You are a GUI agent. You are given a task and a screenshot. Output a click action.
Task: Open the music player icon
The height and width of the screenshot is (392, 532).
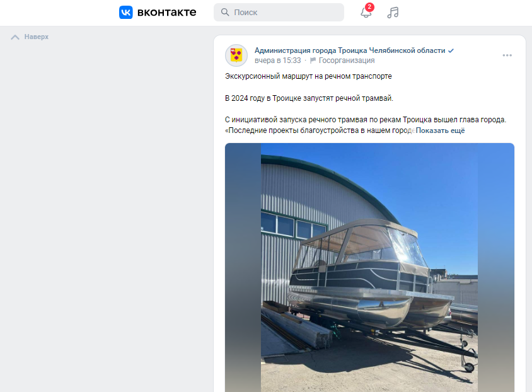pos(393,13)
